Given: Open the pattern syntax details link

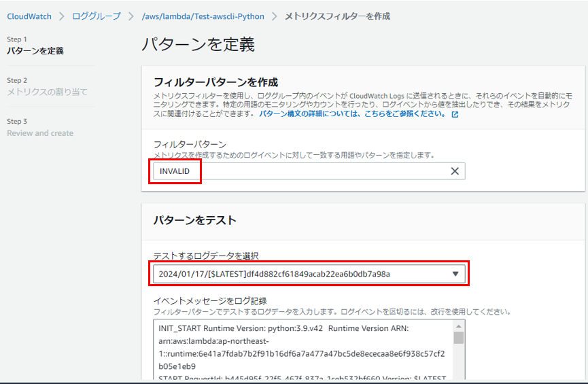Looking at the screenshot, I should coord(352,114).
